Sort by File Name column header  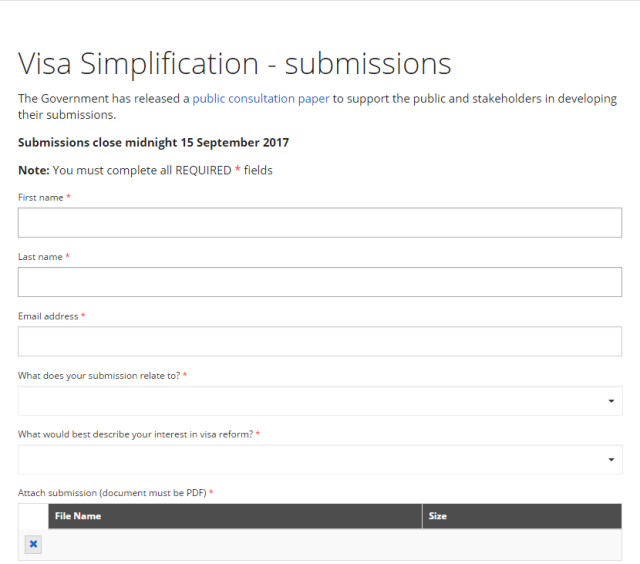(78, 516)
